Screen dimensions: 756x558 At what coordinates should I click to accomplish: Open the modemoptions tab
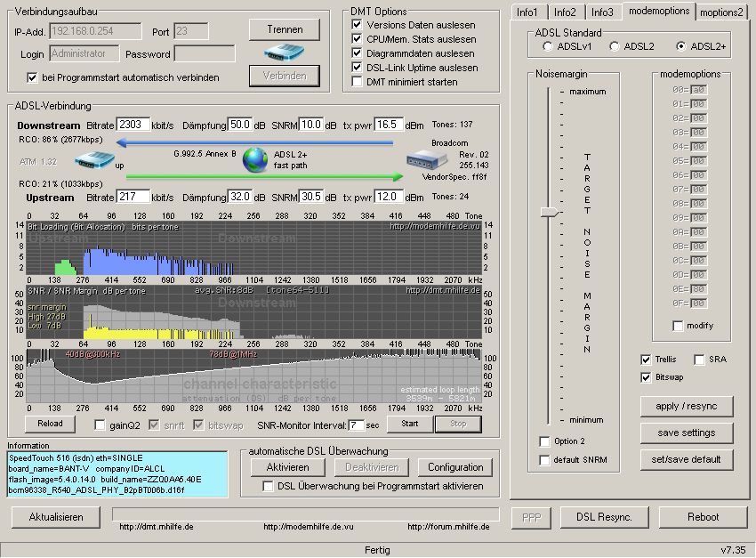point(659,11)
